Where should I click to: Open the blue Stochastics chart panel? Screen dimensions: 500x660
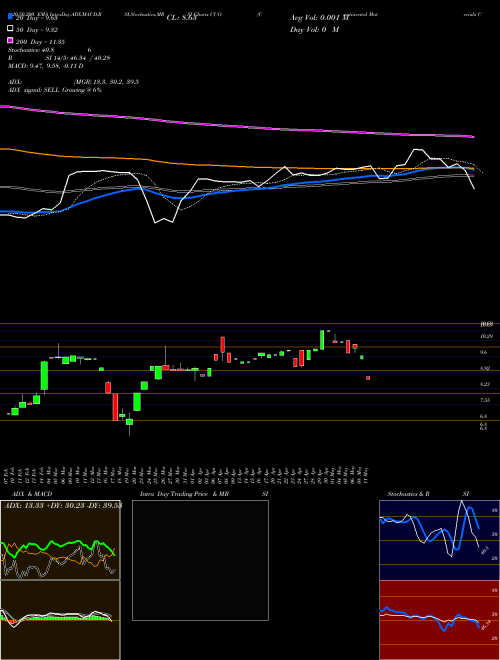[x=439, y=540]
